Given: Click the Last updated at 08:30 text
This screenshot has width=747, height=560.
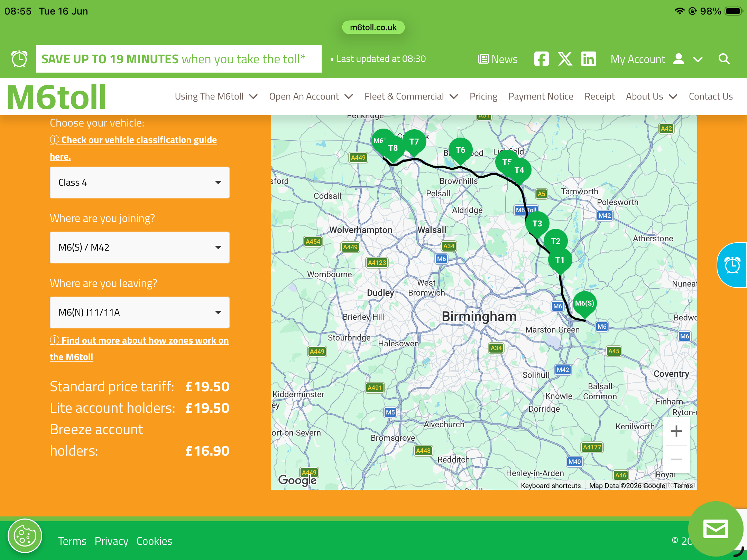Looking at the screenshot, I should [x=381, y=59].
